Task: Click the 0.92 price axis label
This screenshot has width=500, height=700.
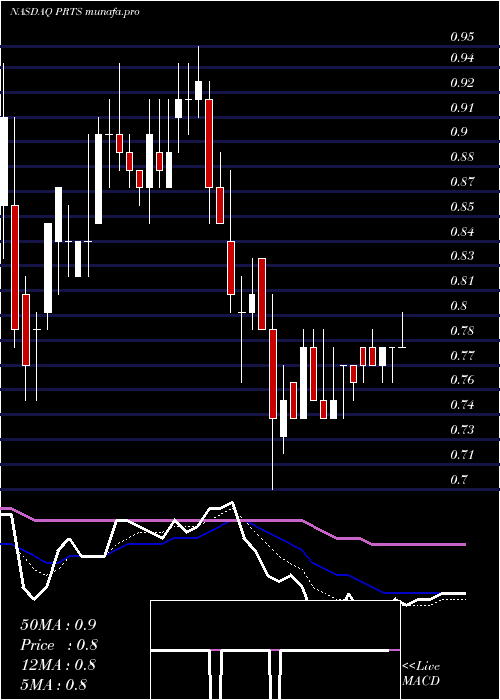Action: tap(462, 83)
